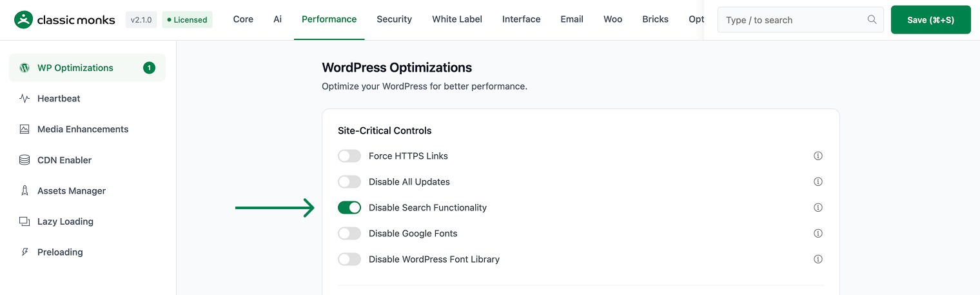Open Heartbeat settings in the sidebar
This screenshot has width=980, height=295.
(x=87, y=99)
